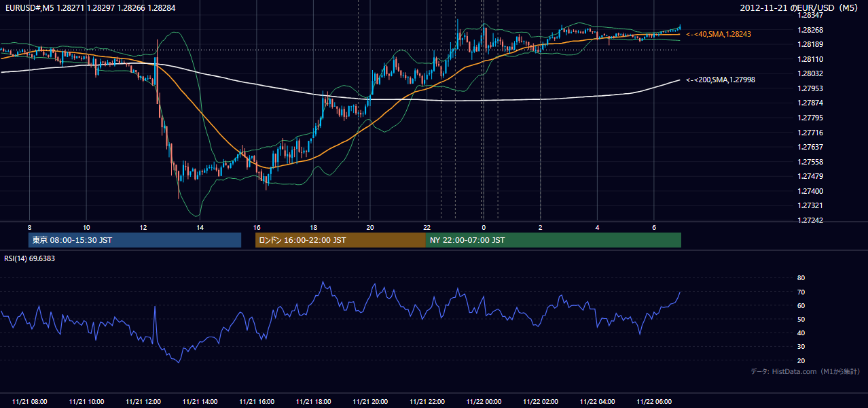
Task: Select the 40 SMA label reading 1.28243
Action: point(719,33)
